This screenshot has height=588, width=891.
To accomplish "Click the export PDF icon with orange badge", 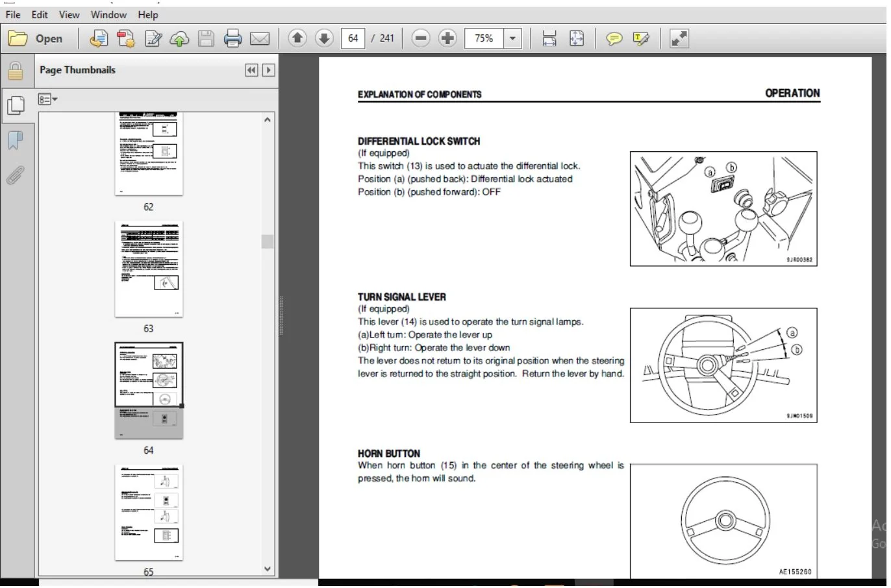I will (x=126, y=39).
